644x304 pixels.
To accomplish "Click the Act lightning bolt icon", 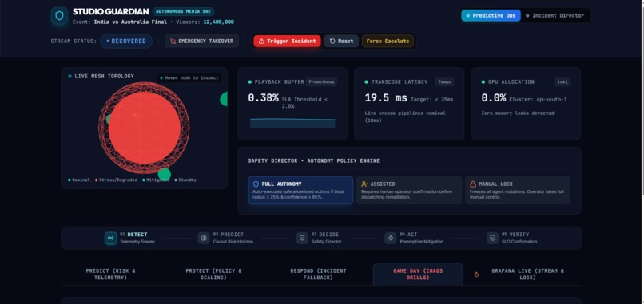I will coord(391,238).
